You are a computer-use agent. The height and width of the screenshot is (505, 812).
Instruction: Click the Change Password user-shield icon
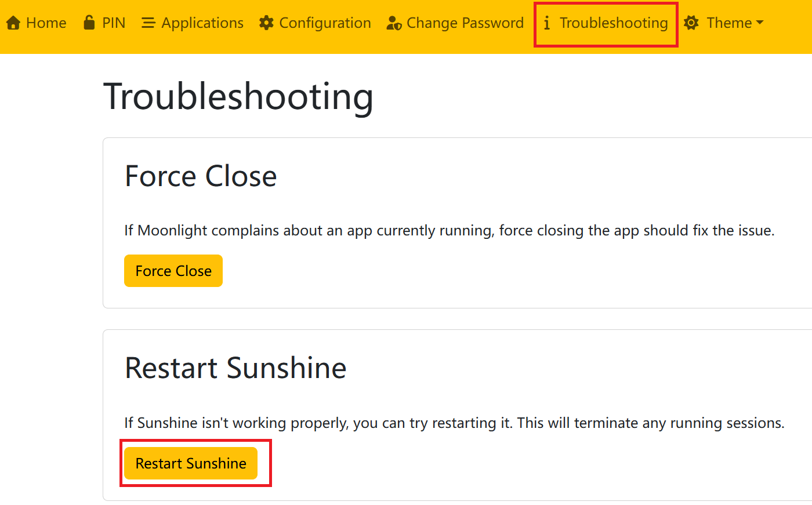[x=394, y=23]
